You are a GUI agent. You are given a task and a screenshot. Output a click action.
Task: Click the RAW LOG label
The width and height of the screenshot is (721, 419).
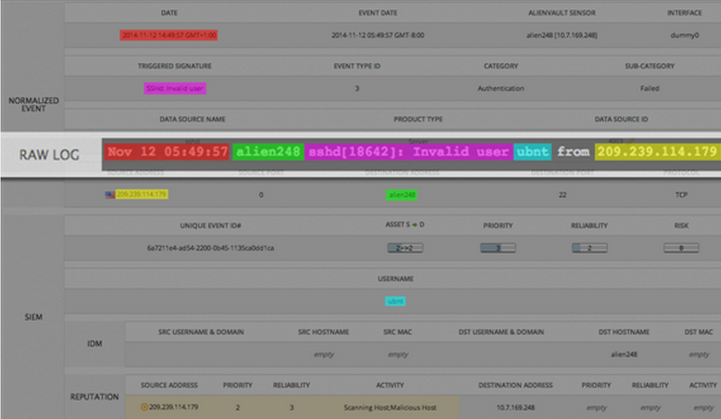click(49, 155)
